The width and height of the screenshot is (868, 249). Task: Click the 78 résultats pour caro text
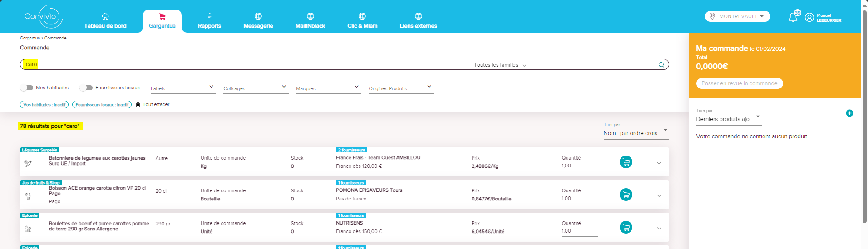click(50, 126)
